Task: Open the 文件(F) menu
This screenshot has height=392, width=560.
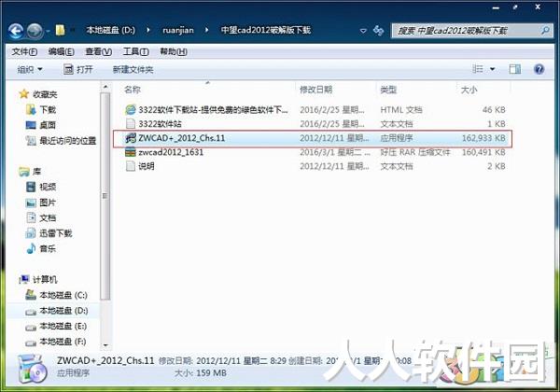Action: point(24,52)
